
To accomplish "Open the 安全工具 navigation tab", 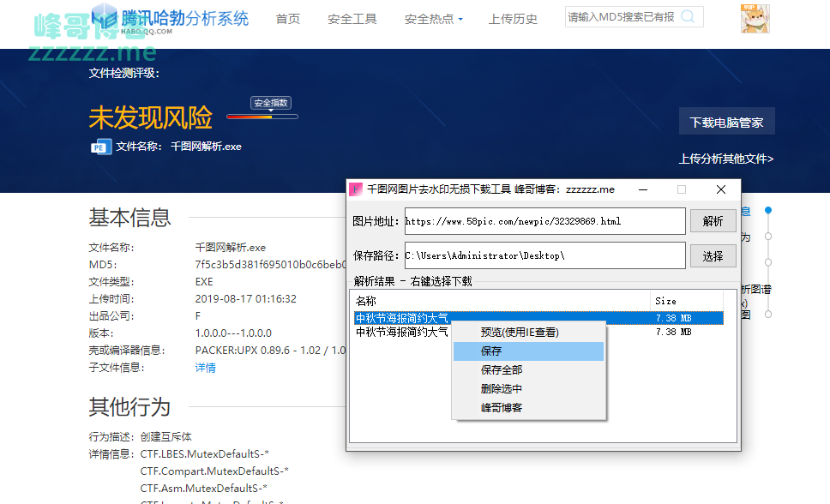I will pos(352,19).
